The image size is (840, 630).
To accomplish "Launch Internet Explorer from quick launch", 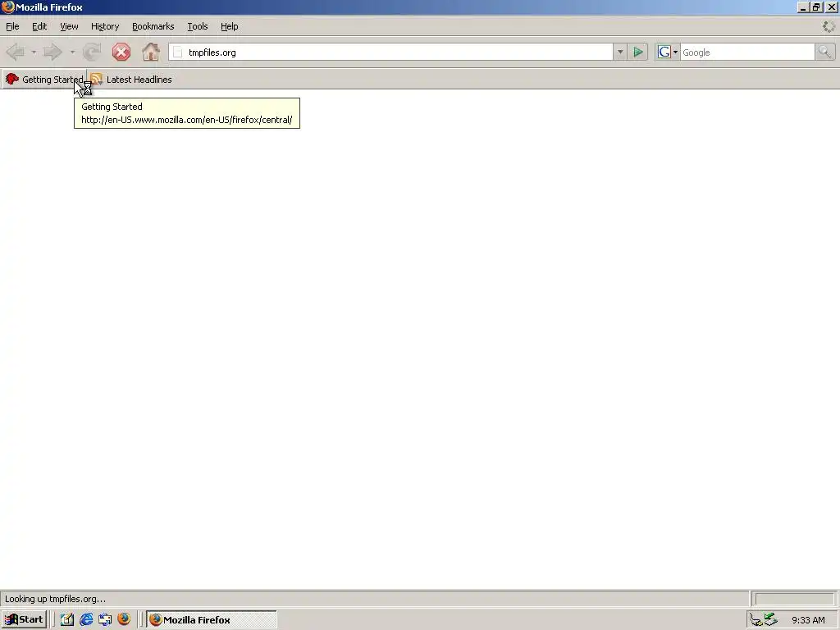I will pyautogui.click(x=86, y=620).
